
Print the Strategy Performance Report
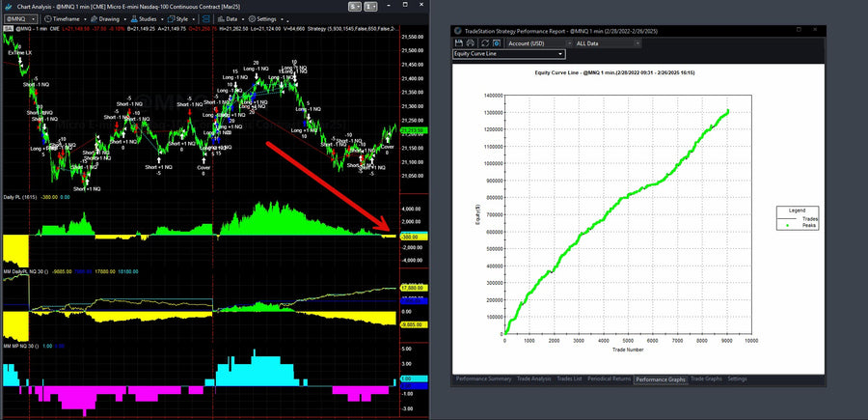point(470,43)
